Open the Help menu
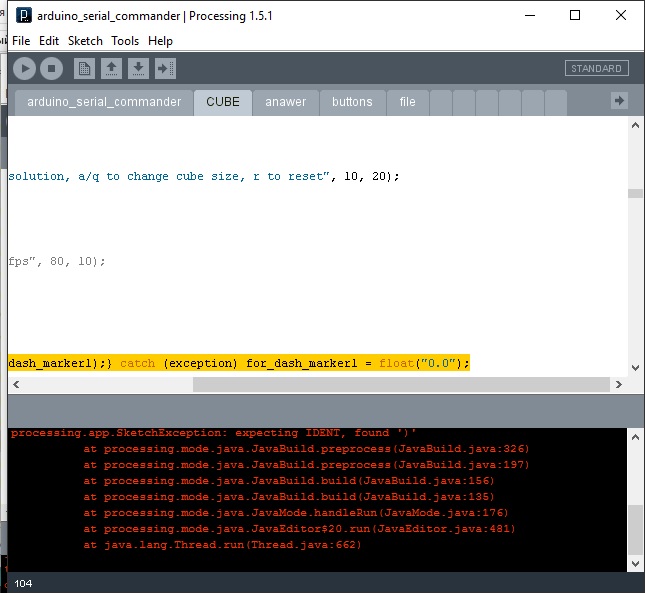 click(x=160, y=41)
